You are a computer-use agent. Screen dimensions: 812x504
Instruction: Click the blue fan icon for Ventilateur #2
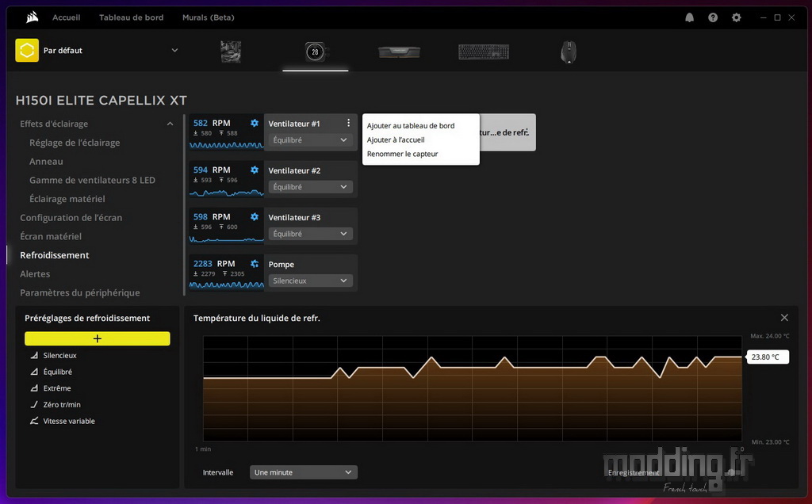255,170
